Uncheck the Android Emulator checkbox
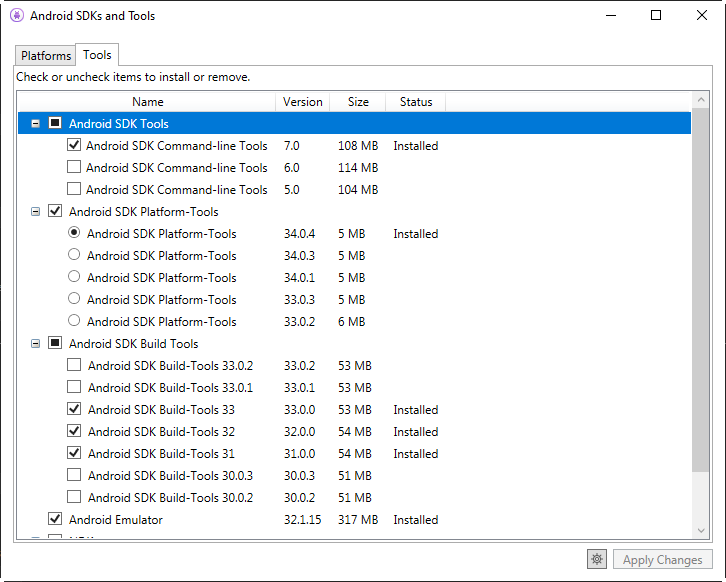 click(55, 519)
